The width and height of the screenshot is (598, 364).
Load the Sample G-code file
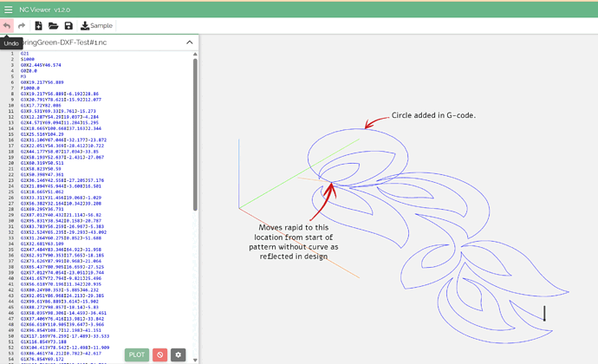click(96, 26)
